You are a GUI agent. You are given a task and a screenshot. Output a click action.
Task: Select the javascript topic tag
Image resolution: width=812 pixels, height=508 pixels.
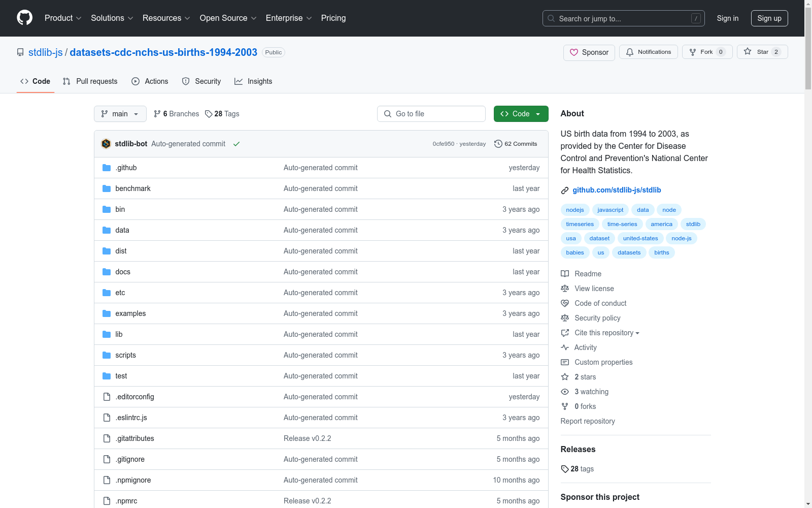pyautogui.click(x=610, y=210)
